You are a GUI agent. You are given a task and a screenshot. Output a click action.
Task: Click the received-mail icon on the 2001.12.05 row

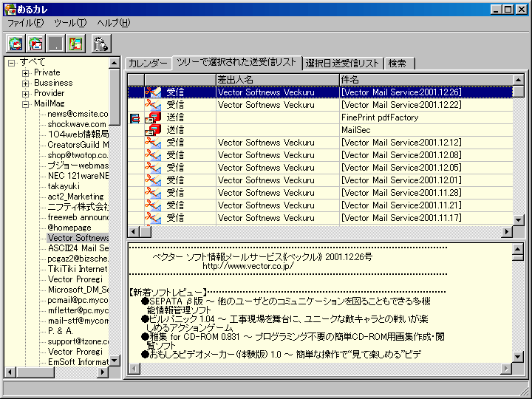click(153, 168)
